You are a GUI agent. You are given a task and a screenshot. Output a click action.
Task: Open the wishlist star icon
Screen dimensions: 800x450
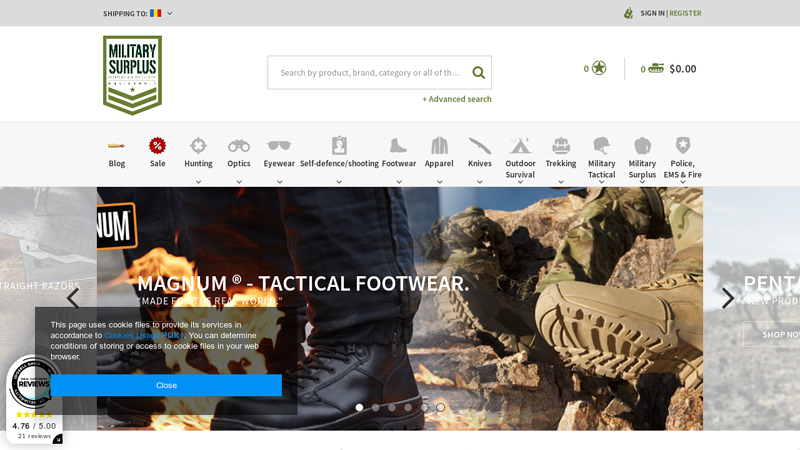(x=599, y=68)
